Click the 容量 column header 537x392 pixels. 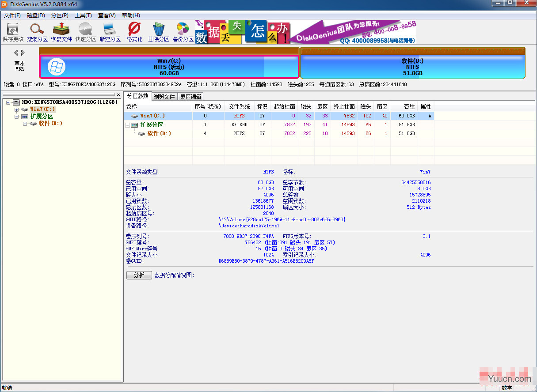(x=404, y=106)
